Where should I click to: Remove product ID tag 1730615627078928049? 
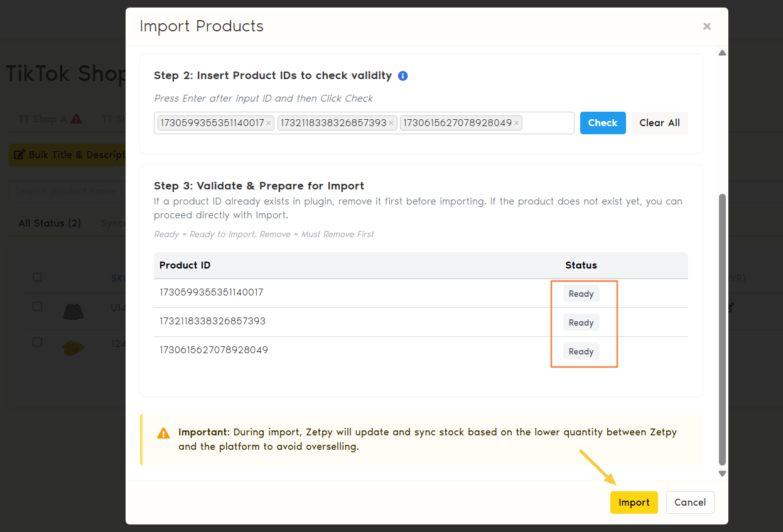coord(516,123)
